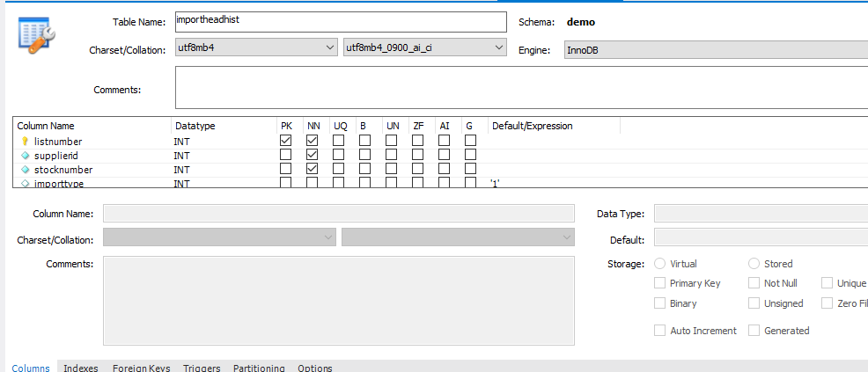Open the utf8mb4 charset dropdown

pyautogui.click(x=256, y=47)
